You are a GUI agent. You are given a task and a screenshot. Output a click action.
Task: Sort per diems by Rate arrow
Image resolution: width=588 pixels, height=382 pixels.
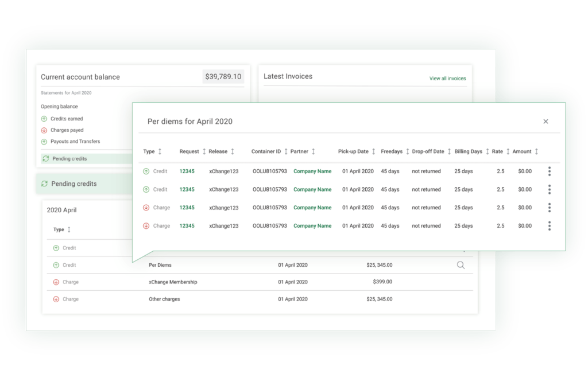point(508,151)
